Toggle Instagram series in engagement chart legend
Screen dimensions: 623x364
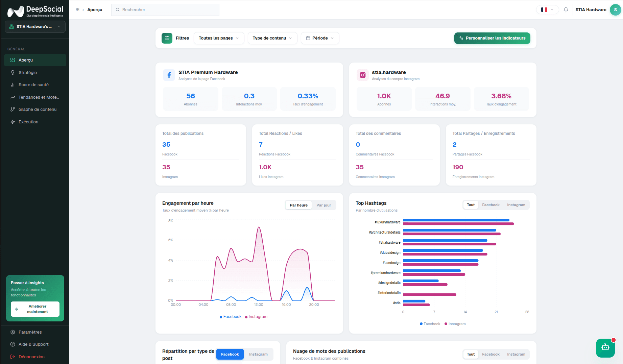click(x=256, y=317)
